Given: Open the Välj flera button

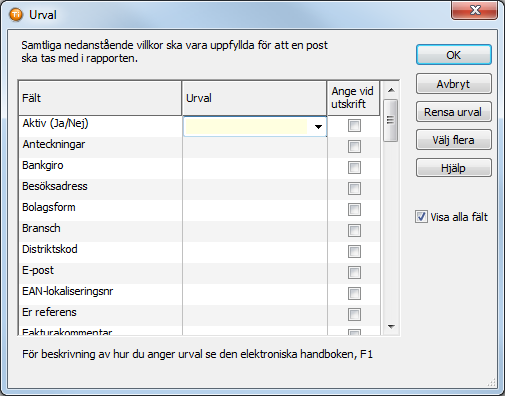Looking at the screenshot, I should tap(453, 140).
